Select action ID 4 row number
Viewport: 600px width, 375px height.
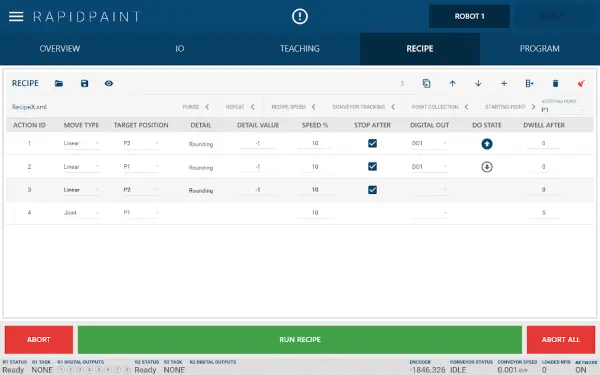[x=29, y=213]
